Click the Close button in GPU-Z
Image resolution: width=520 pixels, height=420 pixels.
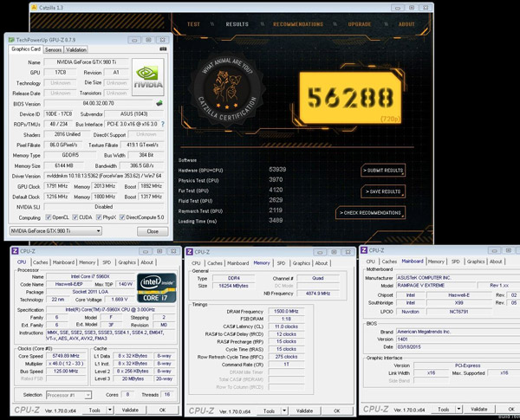pyautogui.click(x=153, y=231)
